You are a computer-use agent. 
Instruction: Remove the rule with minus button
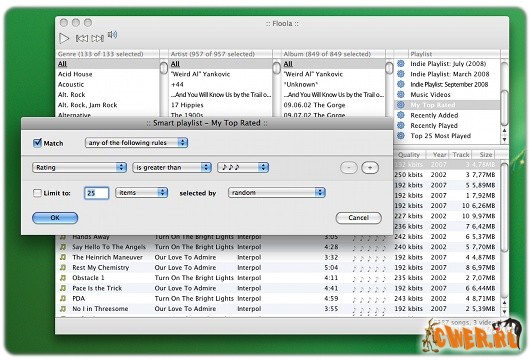point(349,168)
